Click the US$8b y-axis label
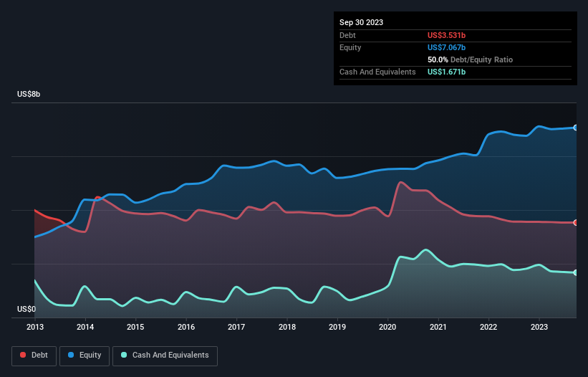 (29, 94)
